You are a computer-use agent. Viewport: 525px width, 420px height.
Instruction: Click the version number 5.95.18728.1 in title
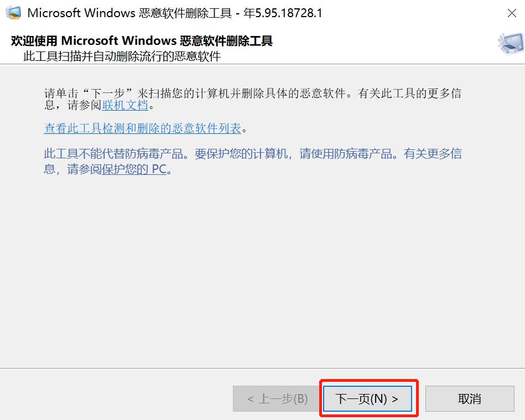[x=289, y=13]
